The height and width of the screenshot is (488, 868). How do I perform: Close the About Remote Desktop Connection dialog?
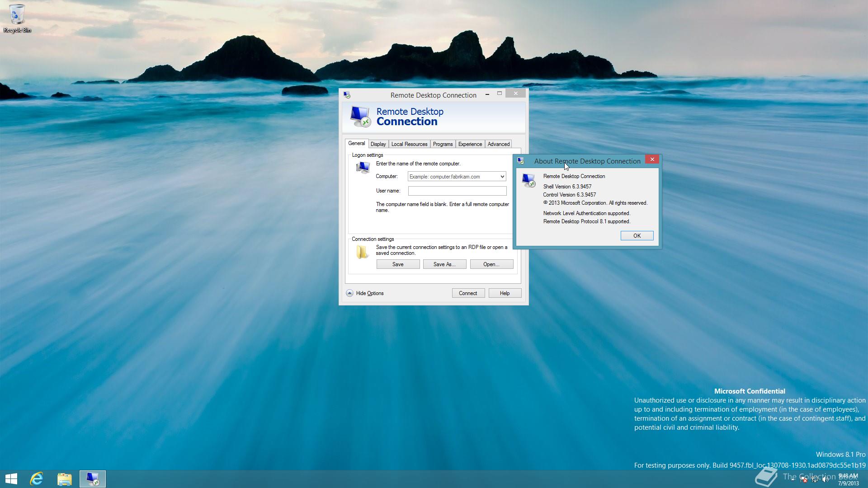(x=652, y=160)
